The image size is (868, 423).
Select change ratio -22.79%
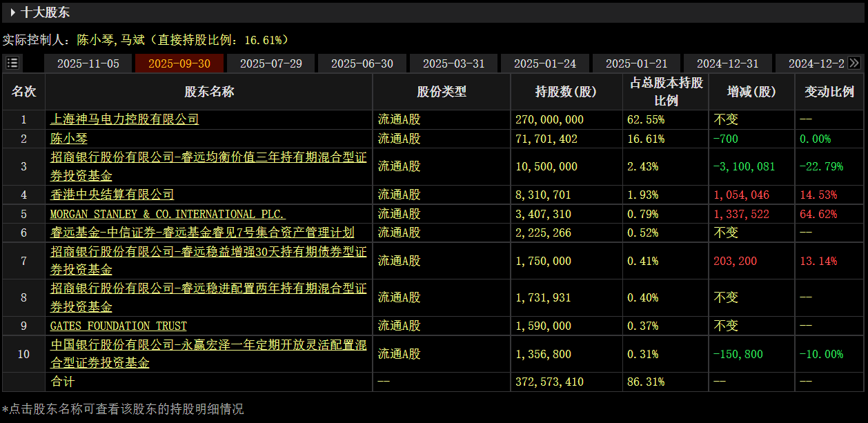click(821, 166)
